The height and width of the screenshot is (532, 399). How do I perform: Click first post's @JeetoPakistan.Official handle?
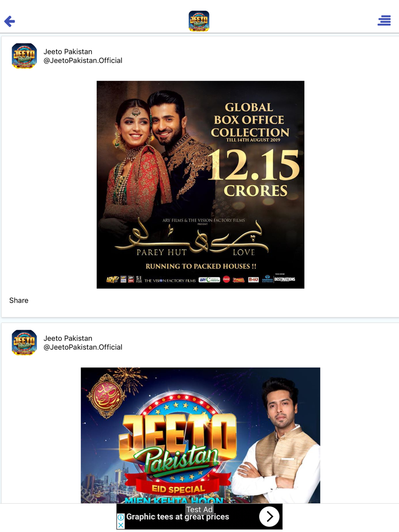tap(83, 61)
